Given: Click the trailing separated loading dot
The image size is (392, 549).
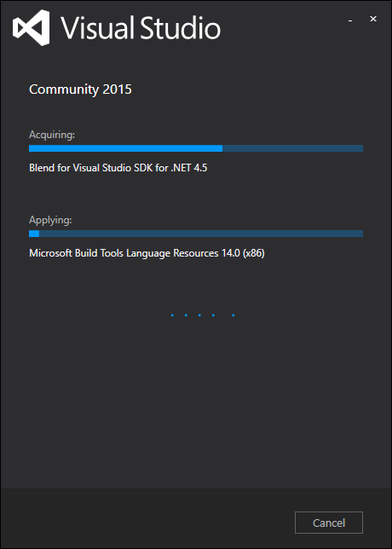Looking at the screenshot, I should [x=233, y=315].
